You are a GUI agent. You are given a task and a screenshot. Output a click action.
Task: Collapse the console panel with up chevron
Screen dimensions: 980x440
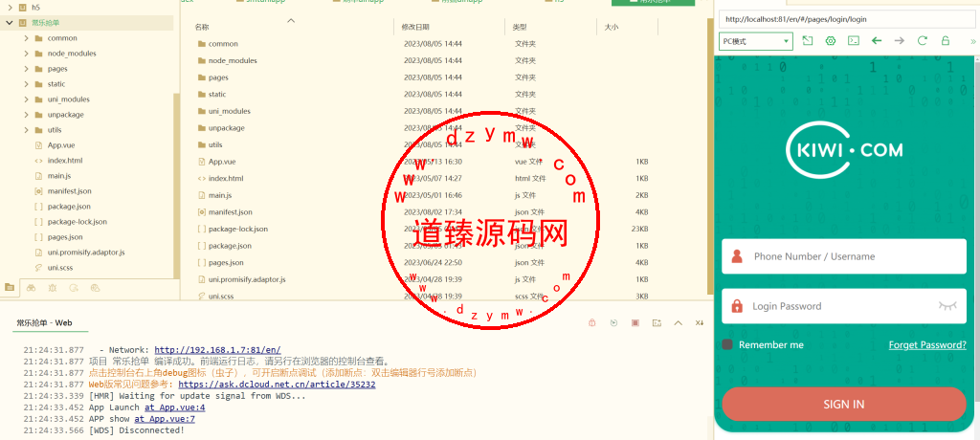[x=678, y=322]
